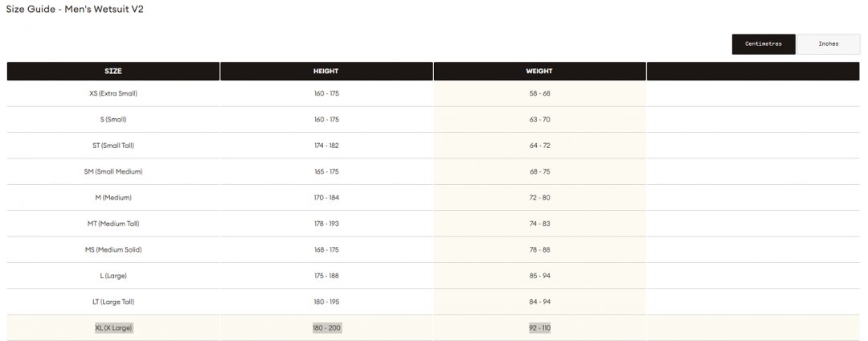Select the XS (Extra Small) size row
Viewport: 868px width, 341px height.
tap(433, 93)
